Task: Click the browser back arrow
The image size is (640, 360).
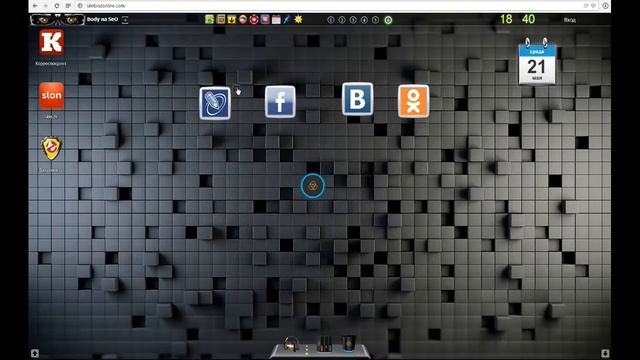Action: click(x=35, y=6)
